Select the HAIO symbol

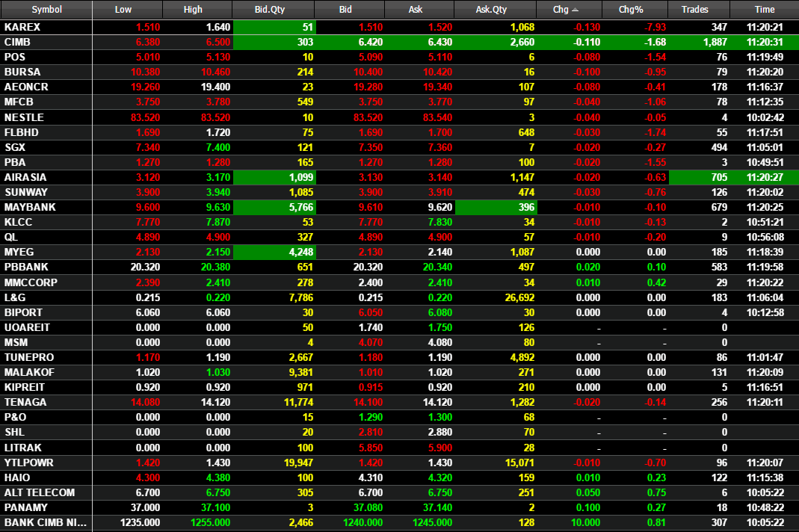coord(17,477)
